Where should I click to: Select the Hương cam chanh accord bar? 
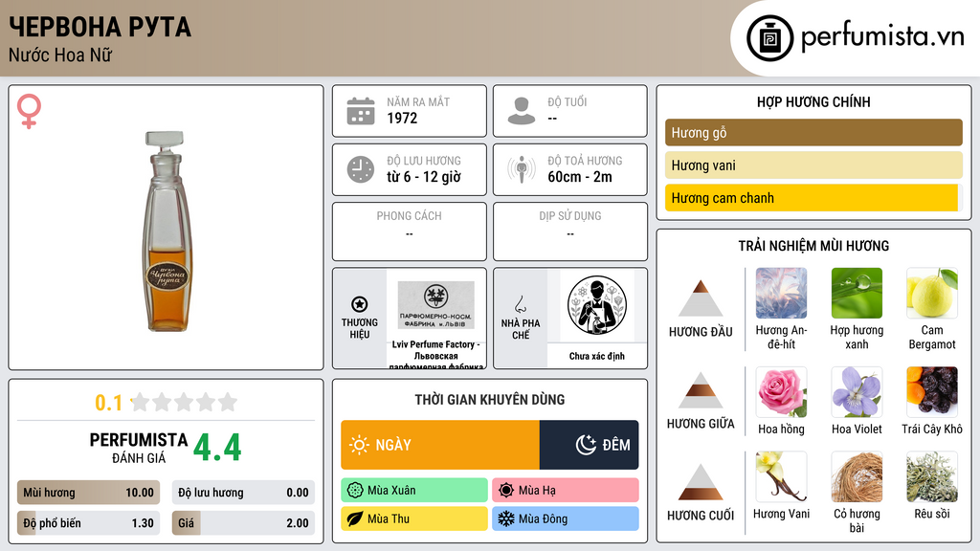tap(813, 198)
